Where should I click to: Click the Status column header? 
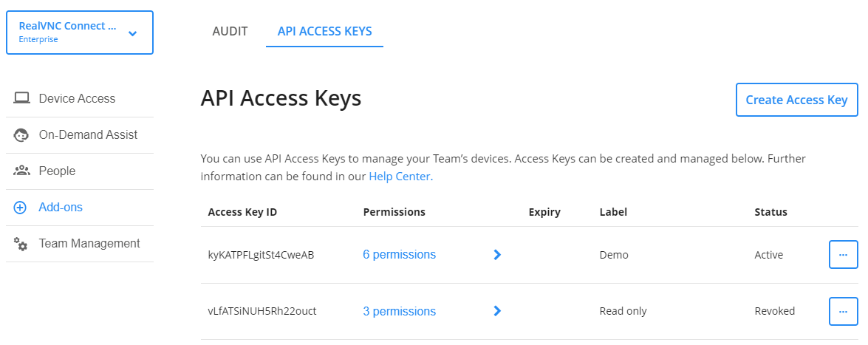(770, 212)
